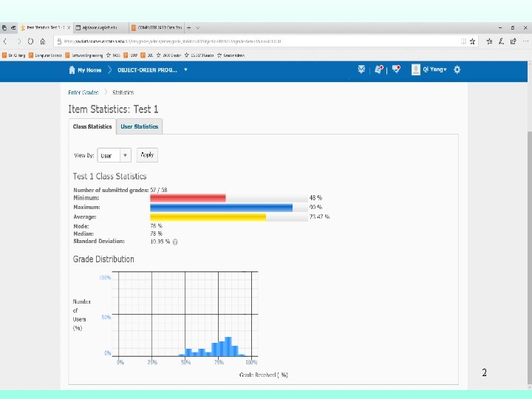
Task: Select the Class Statistics tab
Action: point(92,126)
